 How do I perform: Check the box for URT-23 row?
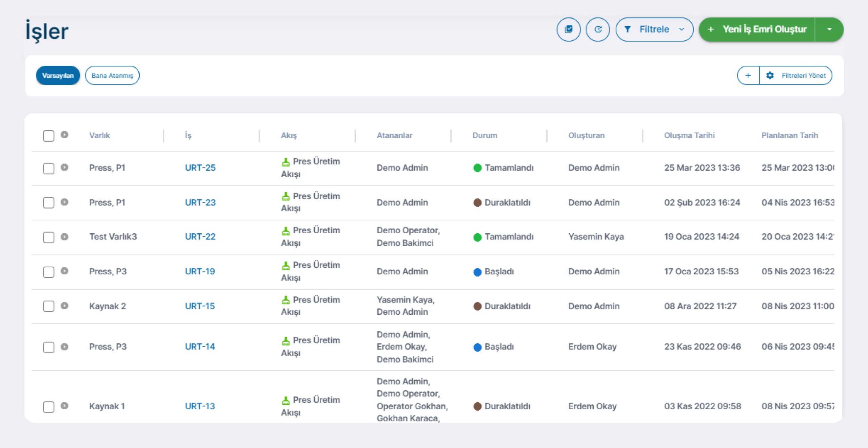point(48,203)
